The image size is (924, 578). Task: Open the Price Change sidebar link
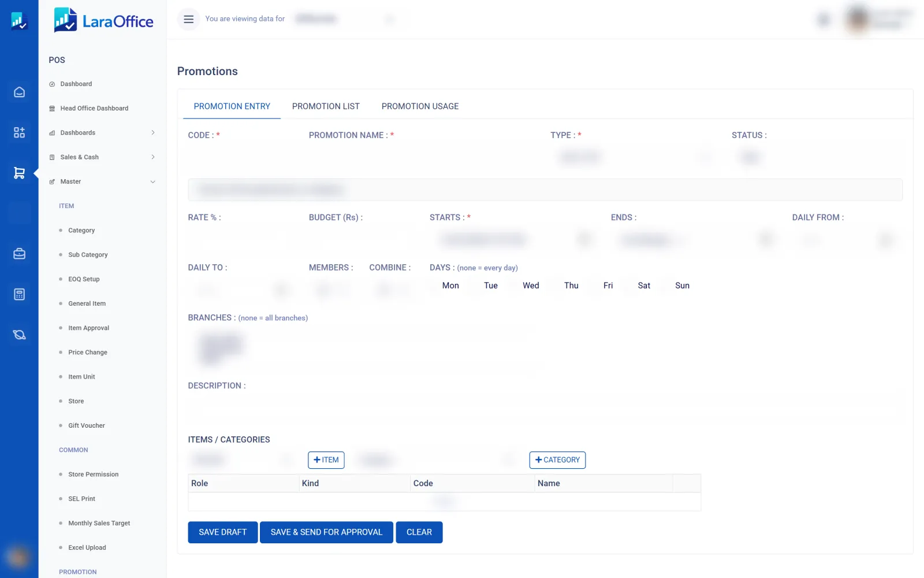point(88,353)
